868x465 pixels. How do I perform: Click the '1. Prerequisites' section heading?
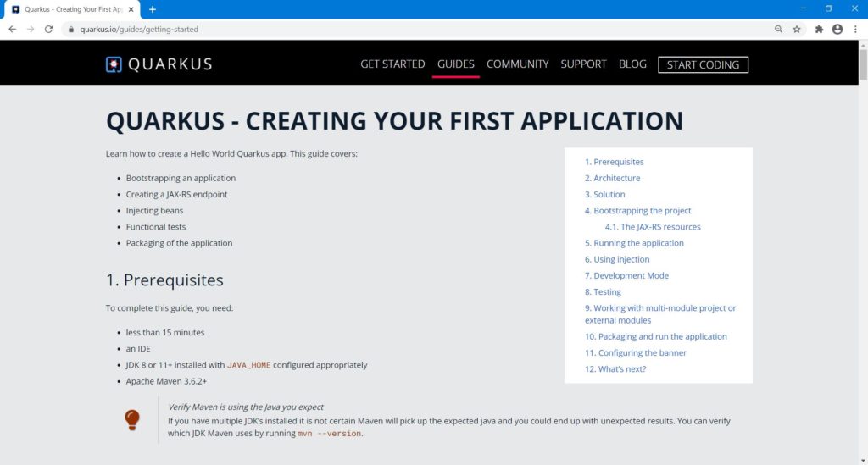click(x=164, y=280)
